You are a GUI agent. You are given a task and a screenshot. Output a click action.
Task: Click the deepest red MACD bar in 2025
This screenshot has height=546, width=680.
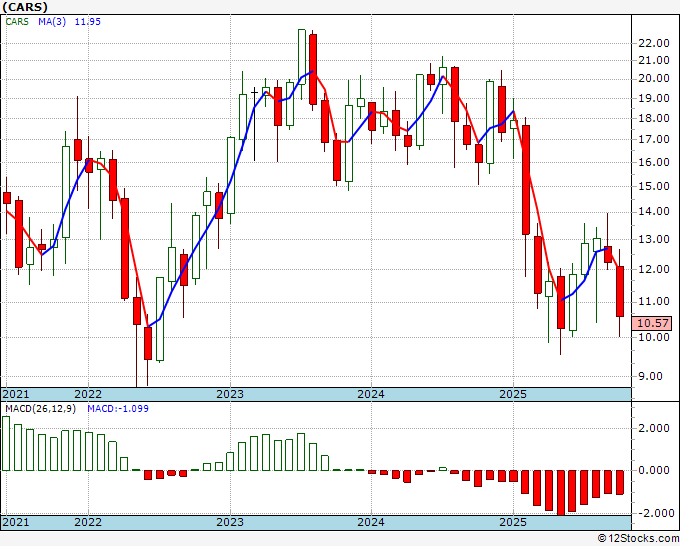[x=561, y=493]
